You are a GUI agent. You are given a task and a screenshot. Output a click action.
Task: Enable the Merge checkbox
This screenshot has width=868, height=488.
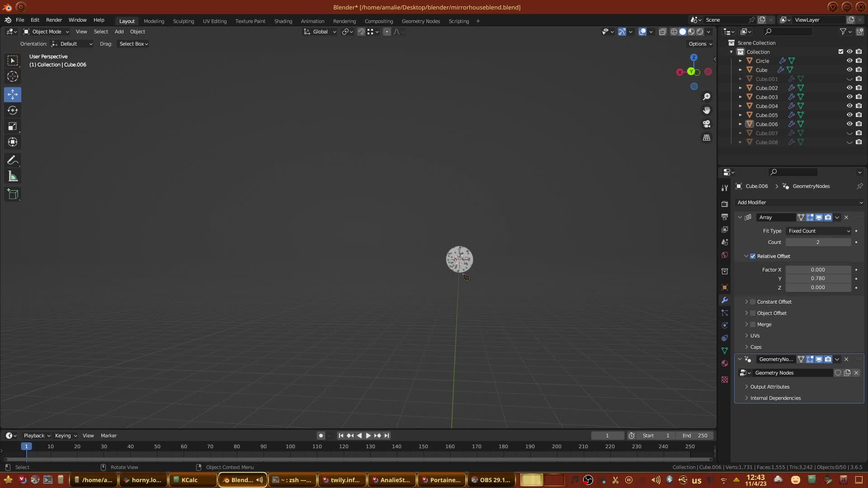tap(753, 324)
